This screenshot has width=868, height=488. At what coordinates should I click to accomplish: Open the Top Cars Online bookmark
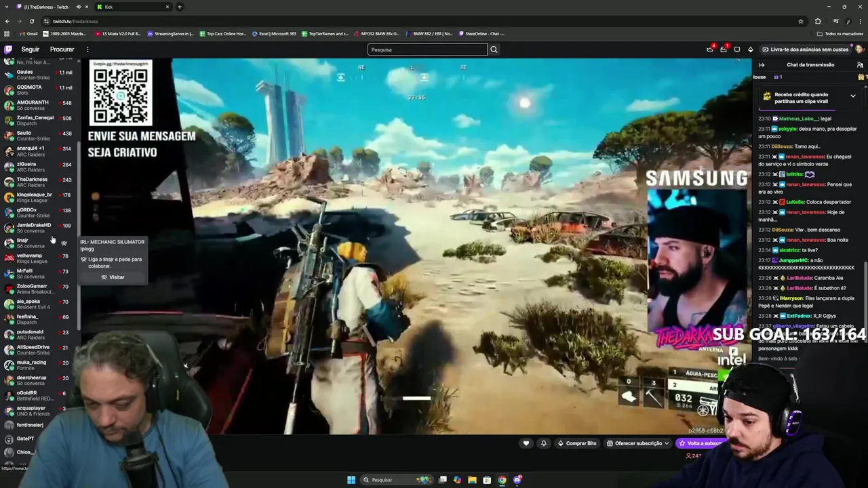click(222, 33)
